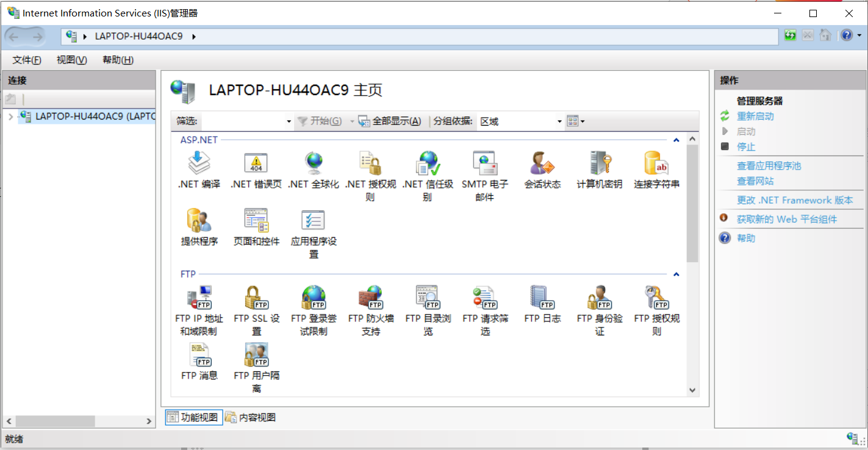
Task: Click 获取新的 Web 平台组件 link
Action: coord(787,219)
